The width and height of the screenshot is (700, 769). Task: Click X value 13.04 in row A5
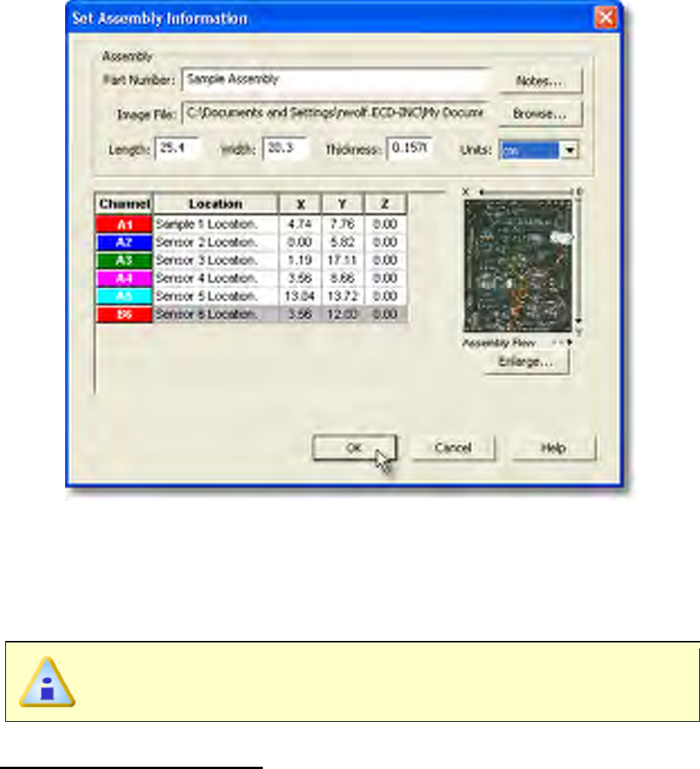(x=300, y=297)
